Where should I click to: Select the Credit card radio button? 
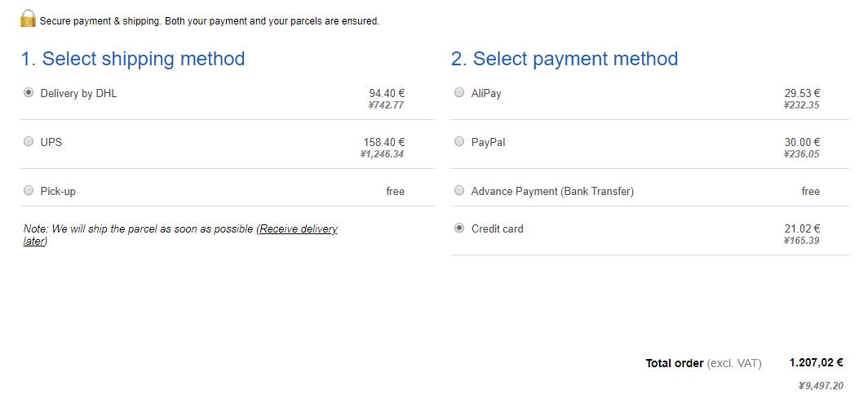click(459, 228)
